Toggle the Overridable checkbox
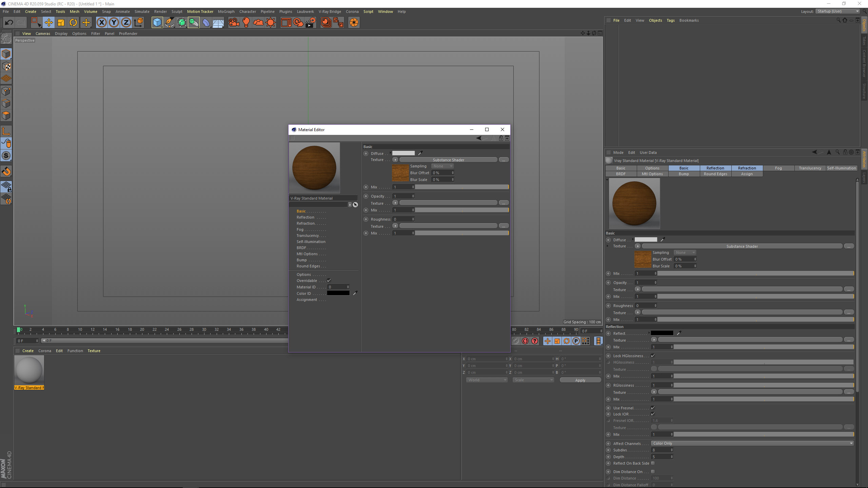The image size is (868, 488). 329,281
